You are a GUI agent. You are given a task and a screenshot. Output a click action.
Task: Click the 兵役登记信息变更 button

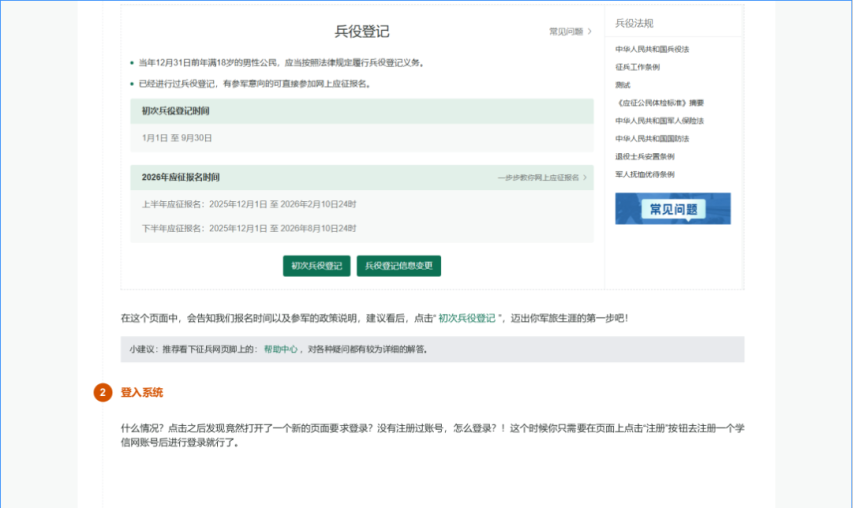point(399,266)
